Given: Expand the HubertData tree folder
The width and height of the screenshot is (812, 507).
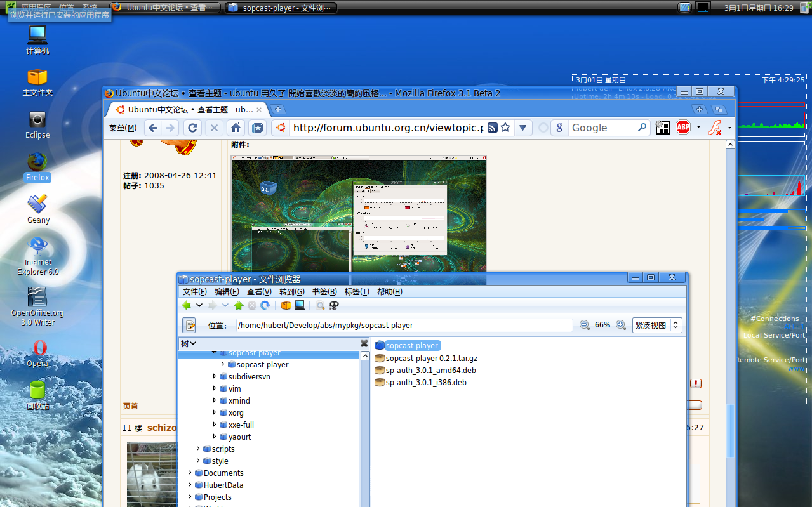Looking at the screenshot, I should pos(190,485).
